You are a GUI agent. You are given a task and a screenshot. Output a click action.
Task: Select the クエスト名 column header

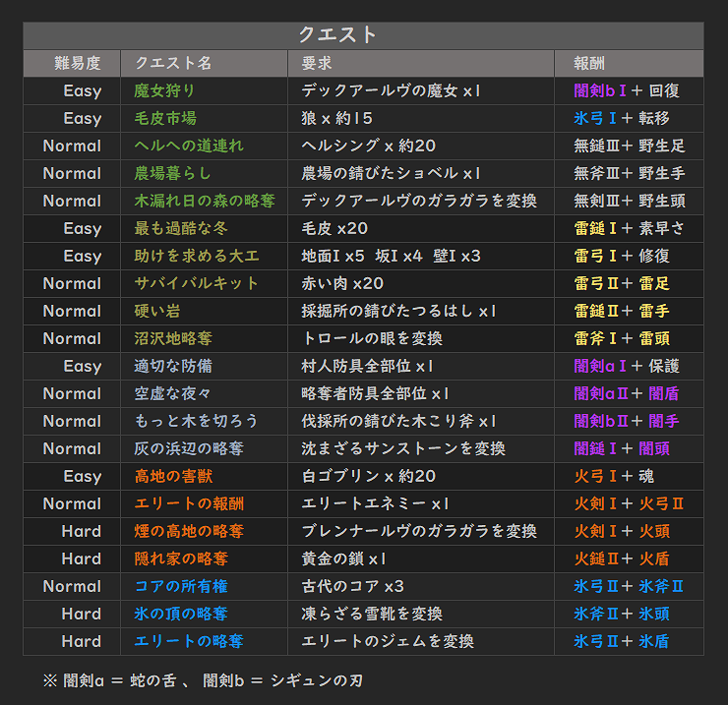[x=173, y=63]
